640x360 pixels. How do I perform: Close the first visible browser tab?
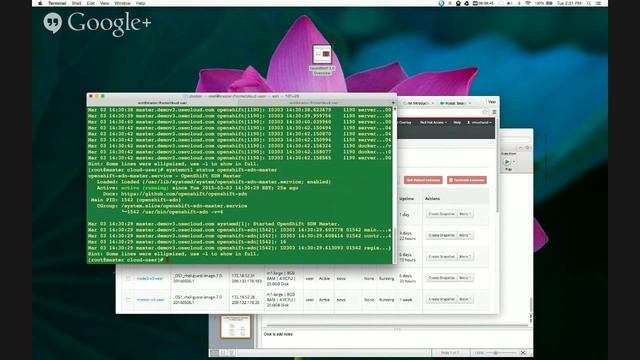(433, 103)
